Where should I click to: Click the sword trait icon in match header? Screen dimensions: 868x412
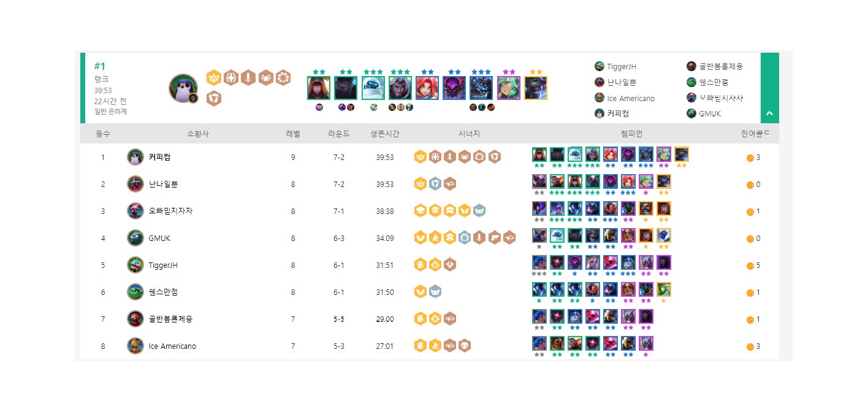pos(248,78)
